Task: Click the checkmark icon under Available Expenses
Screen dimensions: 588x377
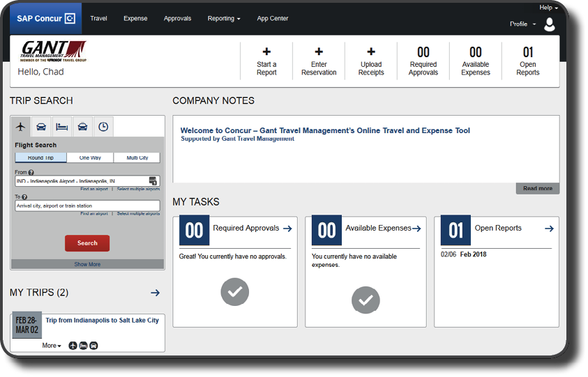Action: tap(365, 300)
